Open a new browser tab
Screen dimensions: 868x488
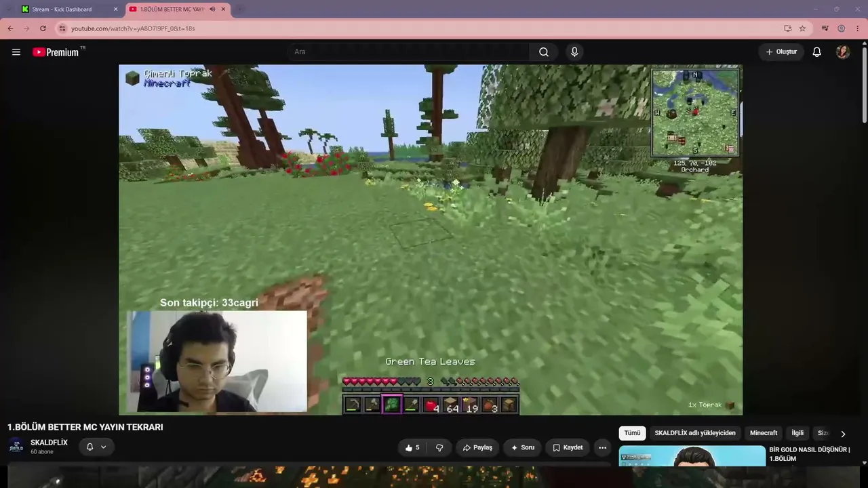coord(240,9)
